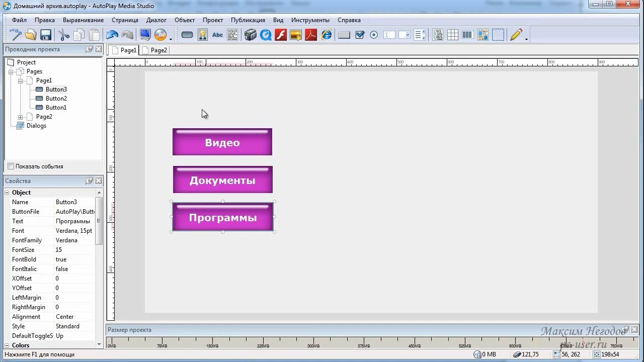Image resolution: width=644 pixels, height=362 pixels.
Task: Open the Публикация menu
Action: click(x=248, y=20)
